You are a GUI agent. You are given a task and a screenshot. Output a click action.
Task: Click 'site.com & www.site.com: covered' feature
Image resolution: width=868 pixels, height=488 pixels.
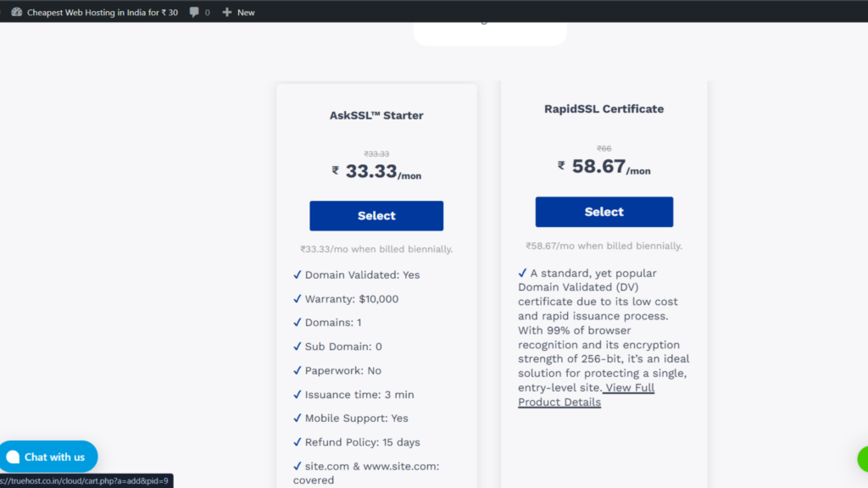[366, 473]
